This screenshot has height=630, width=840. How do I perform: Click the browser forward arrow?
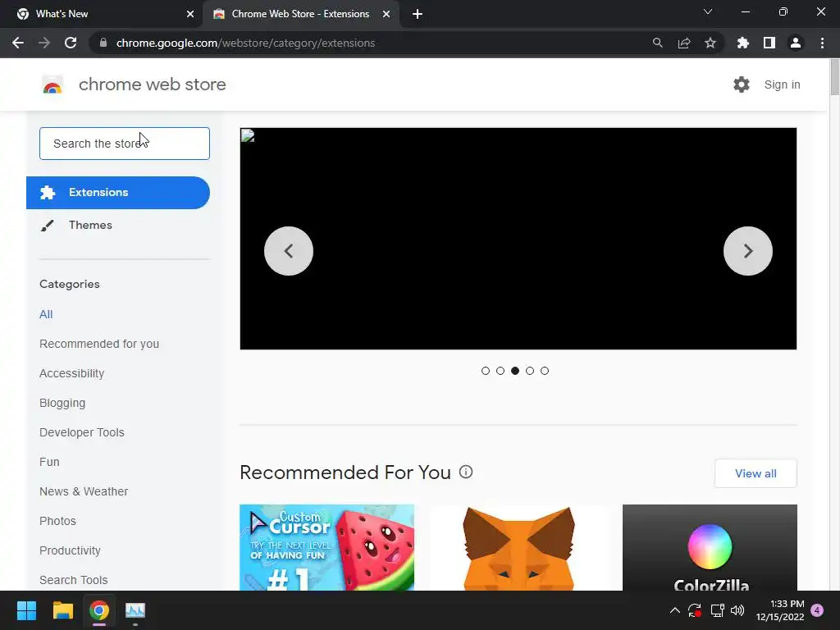tap(44, 43)
